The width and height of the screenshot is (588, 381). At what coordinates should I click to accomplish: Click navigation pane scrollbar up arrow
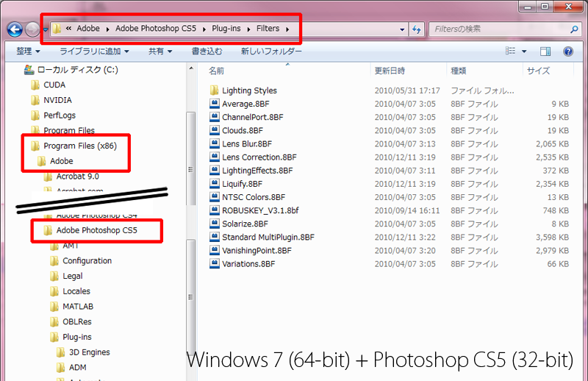(x=191, y=68)
